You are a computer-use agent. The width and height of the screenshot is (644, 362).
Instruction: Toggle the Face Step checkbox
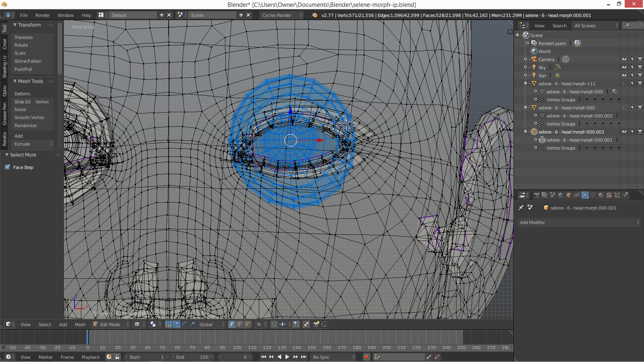(x=8, y=167)
